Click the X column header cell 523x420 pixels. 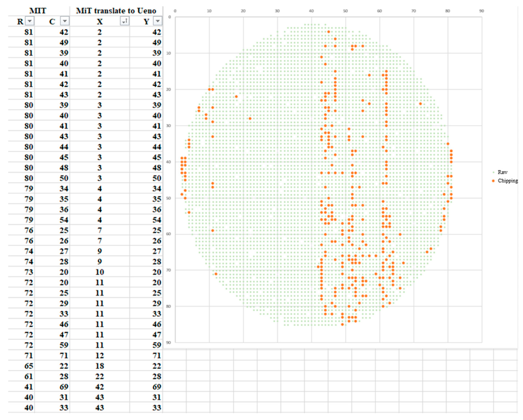100,22
